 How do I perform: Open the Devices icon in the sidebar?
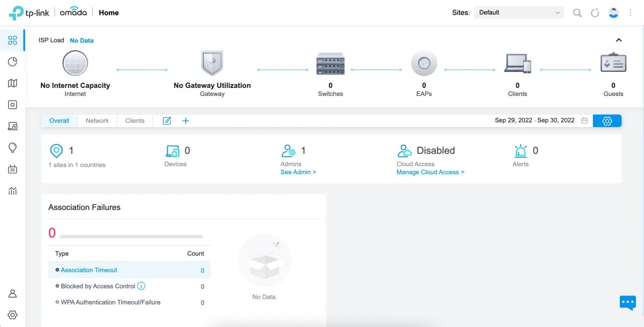[12, 105]
